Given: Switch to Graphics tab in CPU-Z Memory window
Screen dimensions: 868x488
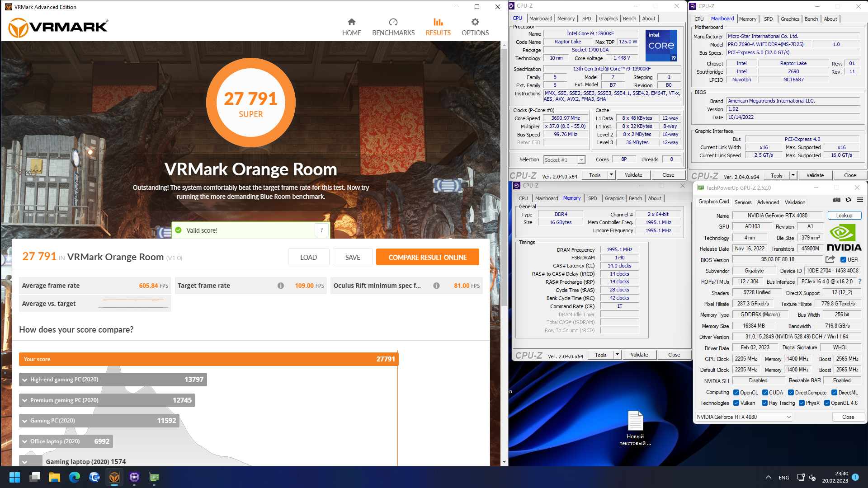Looking at the screenshot, I should (614, 198).
